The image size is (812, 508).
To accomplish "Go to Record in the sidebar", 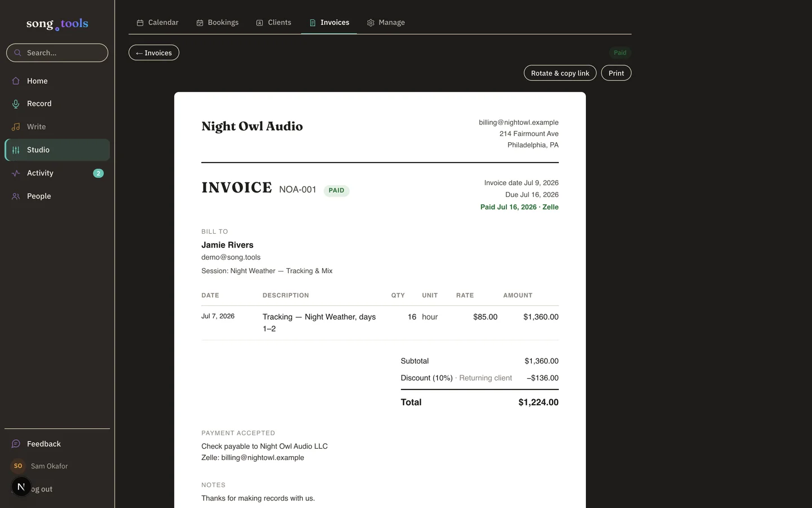I will point(57,104).
